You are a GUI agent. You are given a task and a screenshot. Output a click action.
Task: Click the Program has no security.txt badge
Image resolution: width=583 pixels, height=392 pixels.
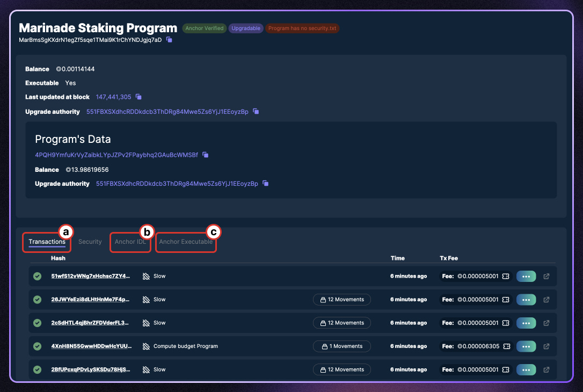tap(302, 28)
